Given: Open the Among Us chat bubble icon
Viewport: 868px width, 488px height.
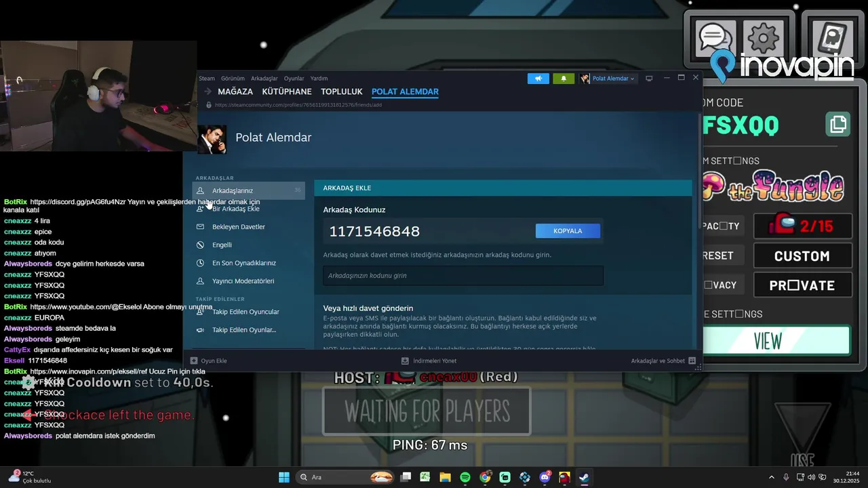Looking at the screenshot, I should [x=714, y=39].
